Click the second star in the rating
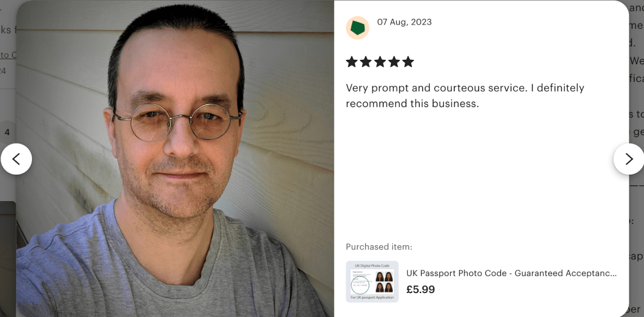 pyautogui.click(x=366, y=62)
